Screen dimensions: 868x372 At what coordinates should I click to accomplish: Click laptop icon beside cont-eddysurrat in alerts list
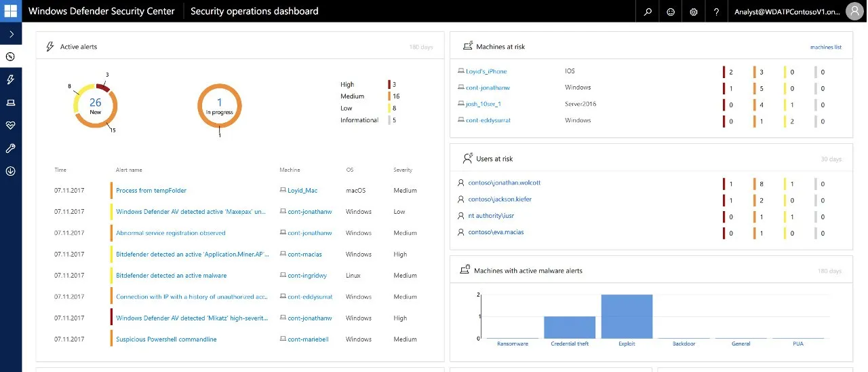tap(283, 297)
